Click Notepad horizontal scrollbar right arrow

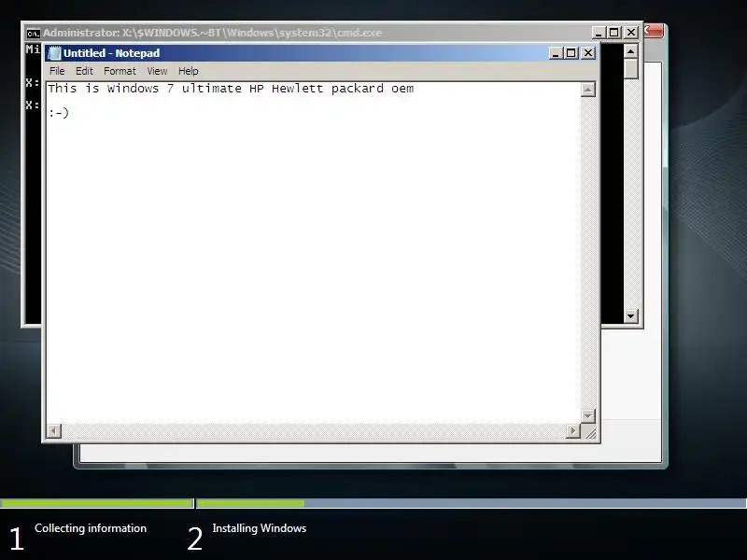(572, 431)
